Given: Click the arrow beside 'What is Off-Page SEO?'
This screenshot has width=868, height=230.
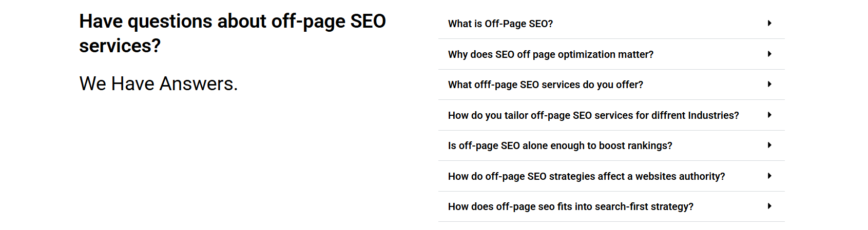Looking at the screenshot, I should point(769,23).
